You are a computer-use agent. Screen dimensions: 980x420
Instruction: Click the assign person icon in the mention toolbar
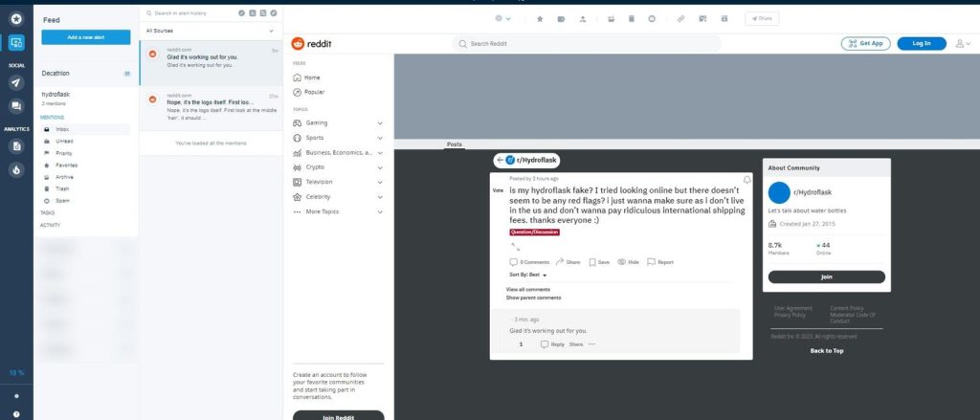(583, 19)
